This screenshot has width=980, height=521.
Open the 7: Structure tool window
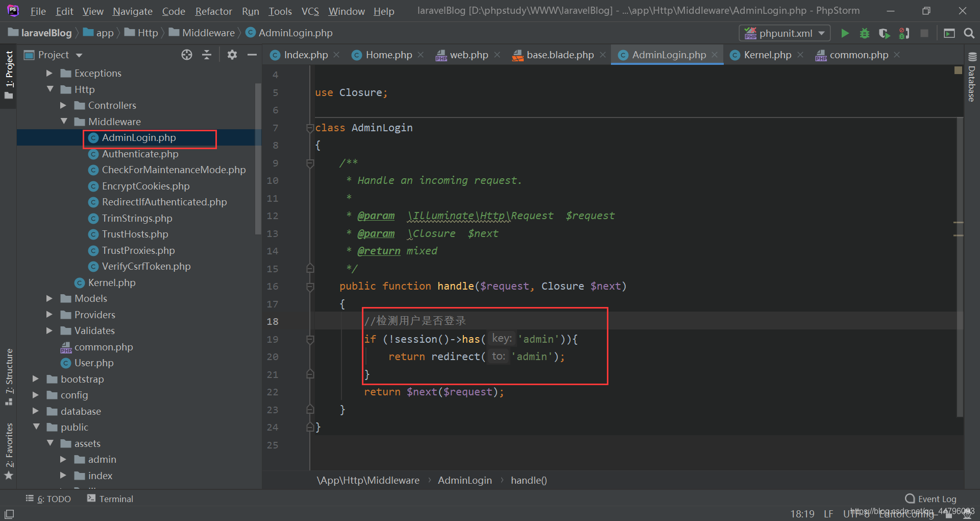coord(9,377)
